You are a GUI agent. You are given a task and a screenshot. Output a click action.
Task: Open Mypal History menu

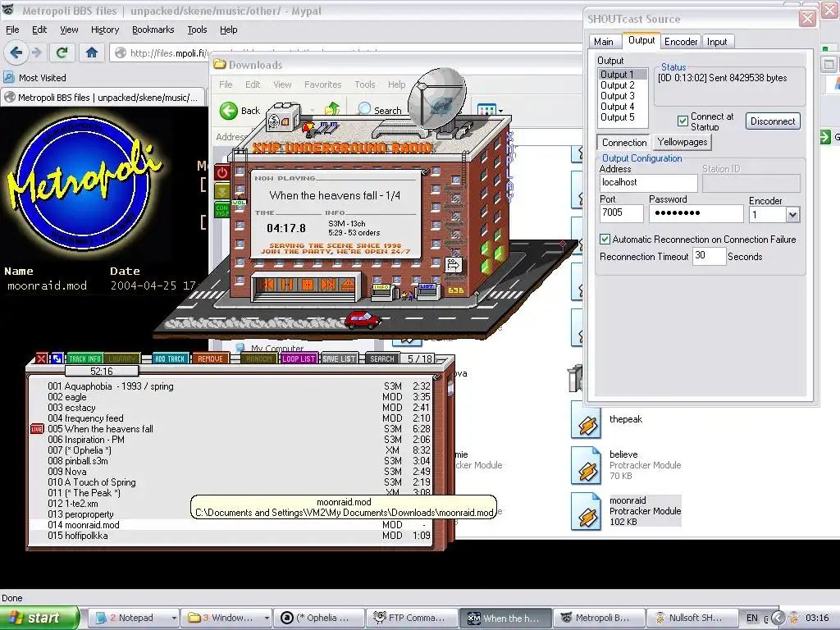104,30
